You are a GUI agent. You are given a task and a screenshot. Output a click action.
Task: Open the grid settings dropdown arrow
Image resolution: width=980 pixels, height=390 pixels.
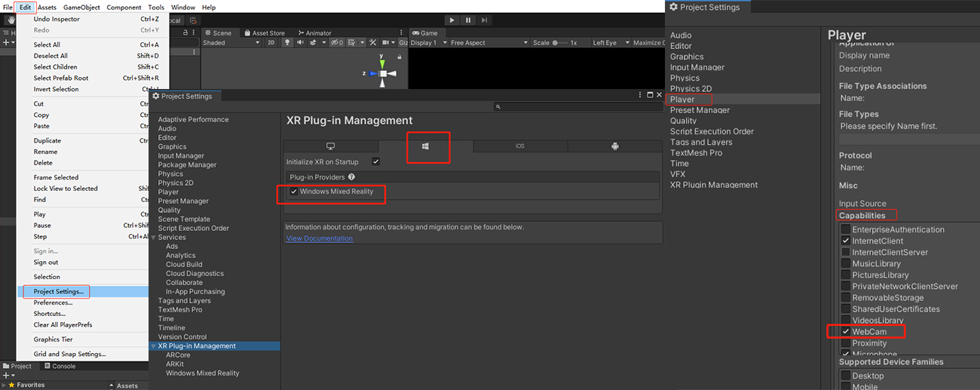click(362, 43)
